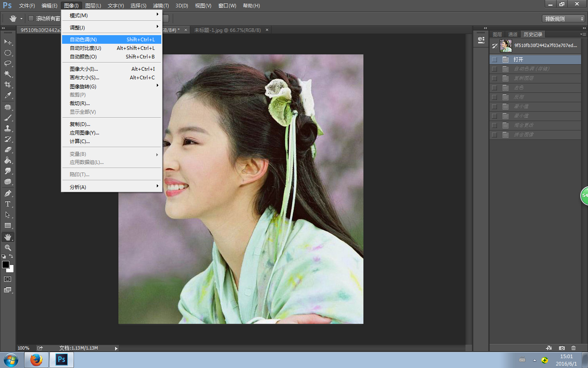Click the foreground color swatch
The image size is (588, 368).
pyautogui.click(x=6, y=265)
